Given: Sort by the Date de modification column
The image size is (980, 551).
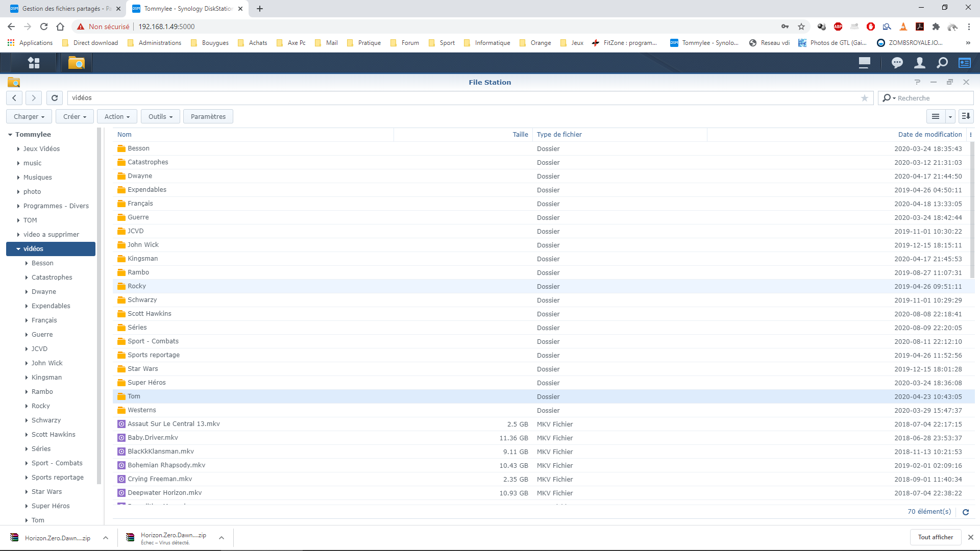Looking at the screenshot, I should (x=929, y=135).
